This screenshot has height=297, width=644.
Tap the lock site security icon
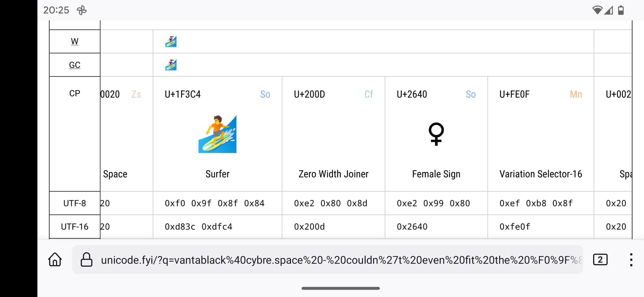pyautogui.click(x=86, y=260)
